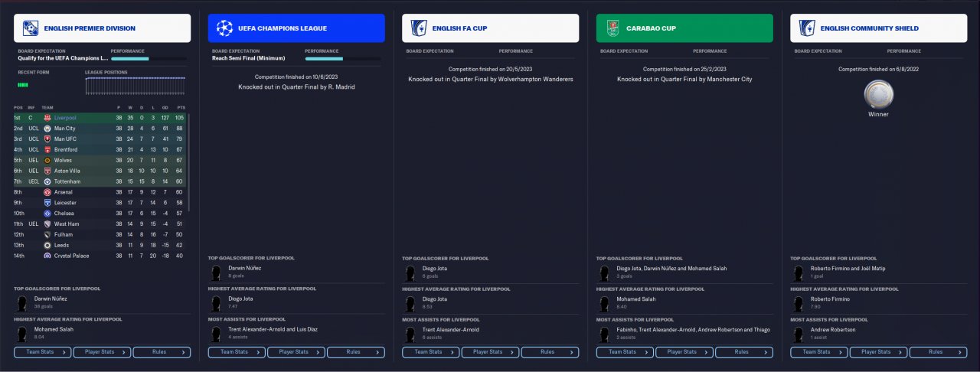Click Andrew Robertson name under Community Shield assists
Image resolution: width=980 pixels, height=372 pixels.
point(833,330)
